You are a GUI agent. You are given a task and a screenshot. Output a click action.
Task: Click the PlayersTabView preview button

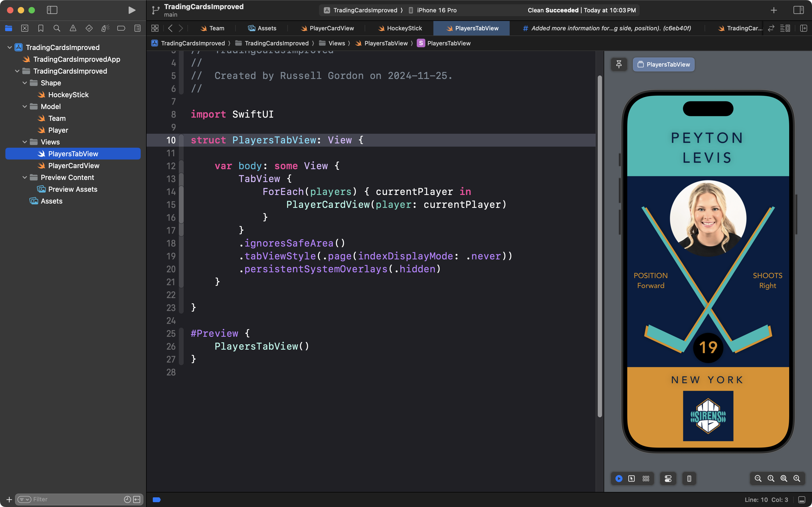664,64
